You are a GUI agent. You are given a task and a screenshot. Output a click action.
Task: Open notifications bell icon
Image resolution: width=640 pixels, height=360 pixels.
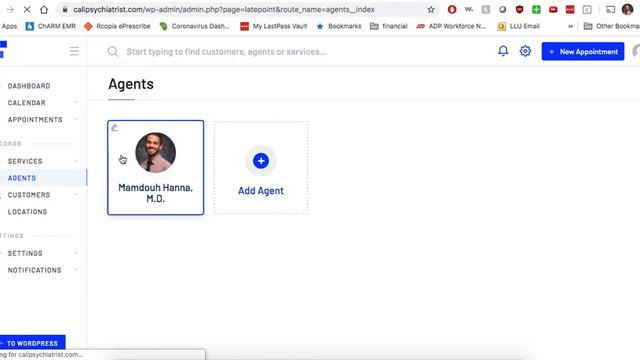pos(503,51)
